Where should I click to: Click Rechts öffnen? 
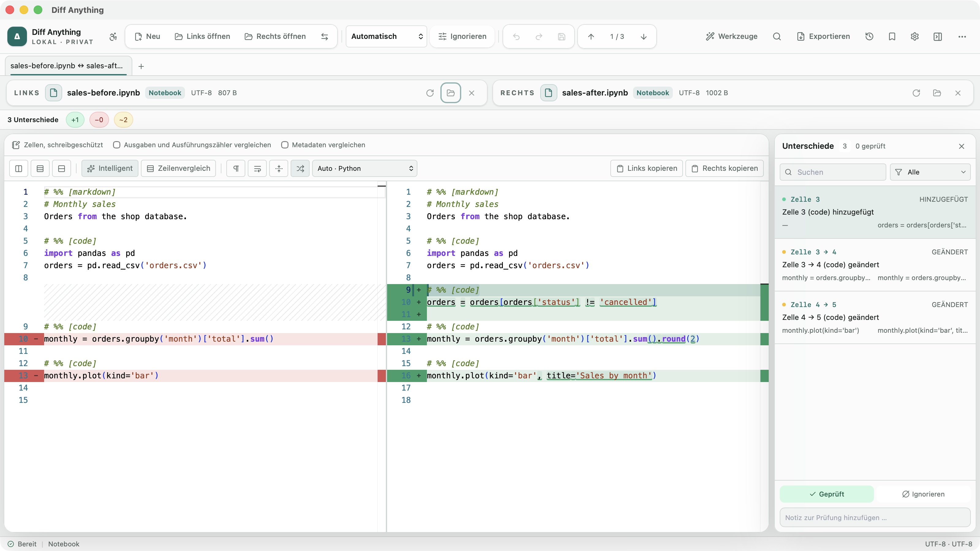click(x=275, y=36)
